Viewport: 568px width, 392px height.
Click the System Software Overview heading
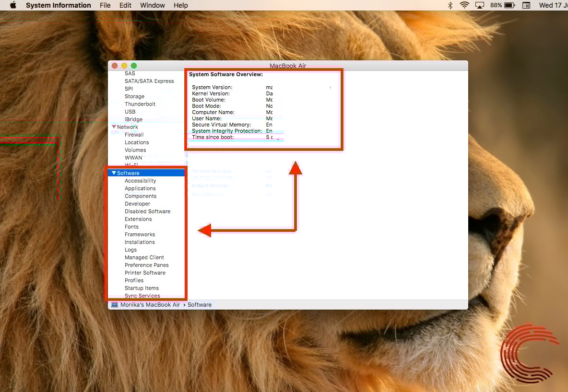click(x=225, y=74)
